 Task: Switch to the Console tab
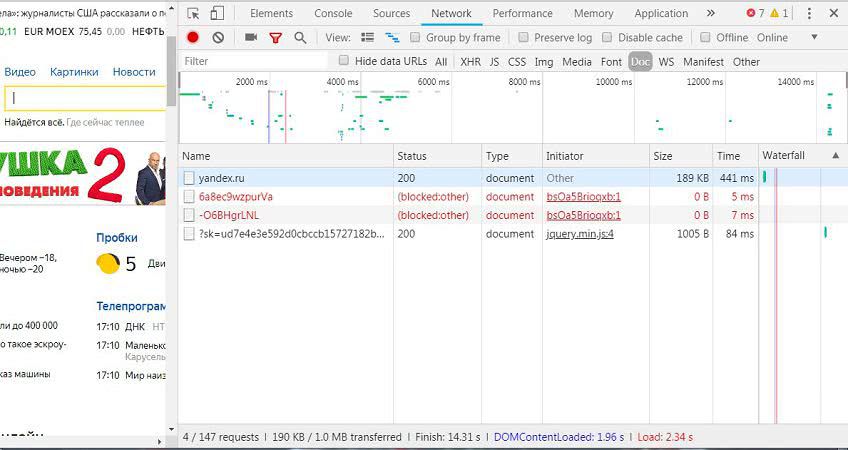click(x=333, y=13)
